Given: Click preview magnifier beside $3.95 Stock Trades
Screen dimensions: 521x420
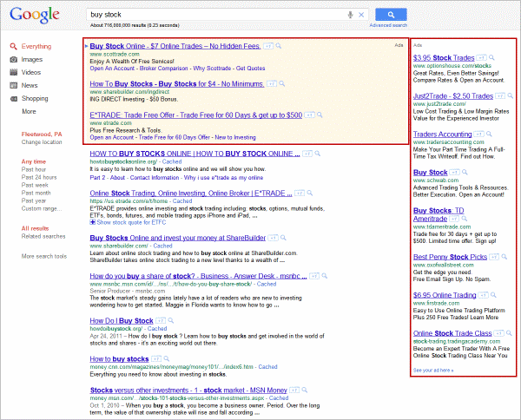Looking at the screenshot, I should click(491, 58).
